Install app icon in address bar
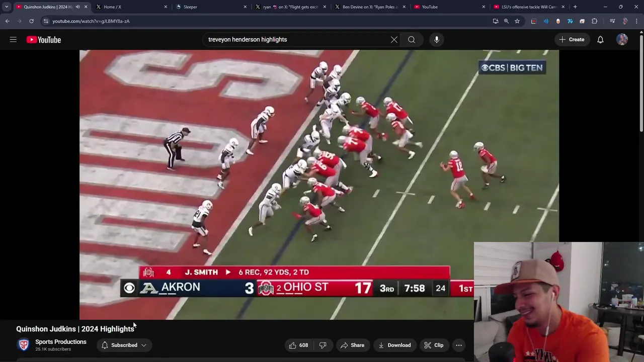Screen dimensions: 644x362 click(x=496, y=21)
